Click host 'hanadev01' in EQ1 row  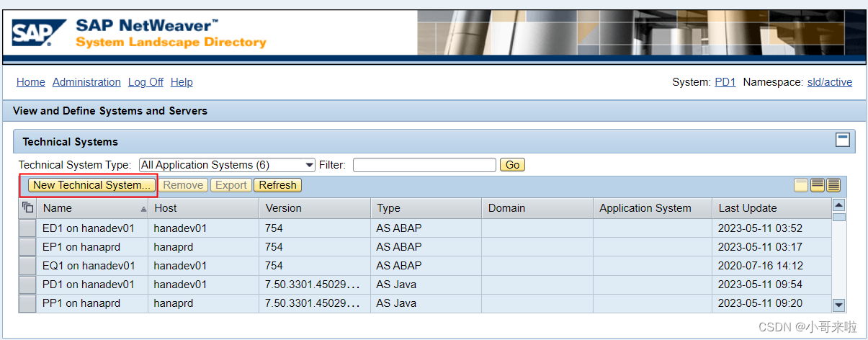pyautogui.click(x=180, y=266)
